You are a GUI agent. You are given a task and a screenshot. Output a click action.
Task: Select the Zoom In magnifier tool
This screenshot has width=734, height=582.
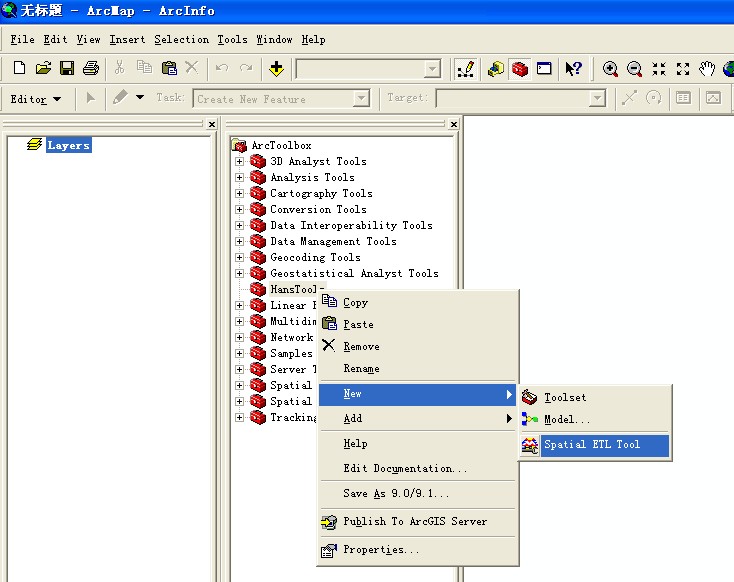tap(610, 69)
